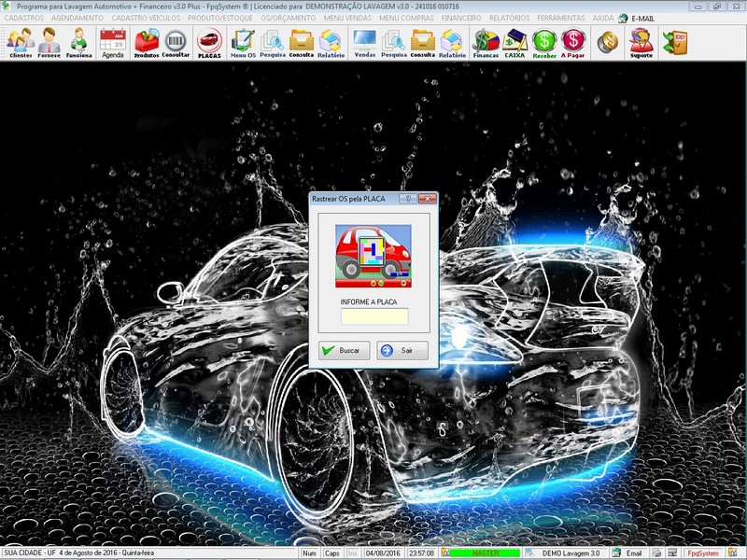747x560 pixels.
Task: Open the PRODUTO/ESTOQUE menu
Action: (220, 18)
